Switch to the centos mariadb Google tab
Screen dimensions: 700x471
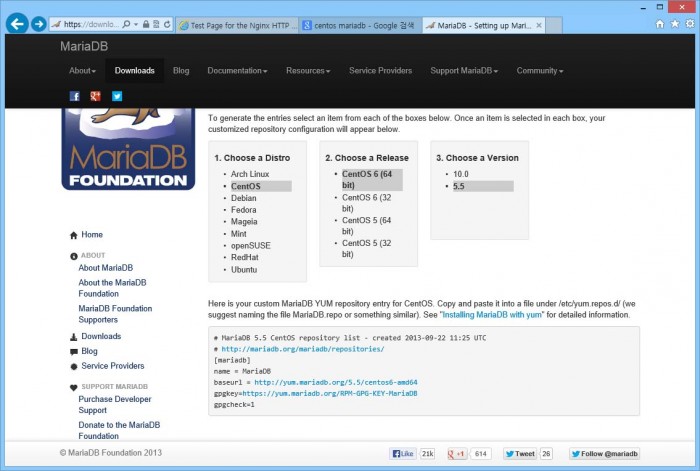tap(360, 25)
